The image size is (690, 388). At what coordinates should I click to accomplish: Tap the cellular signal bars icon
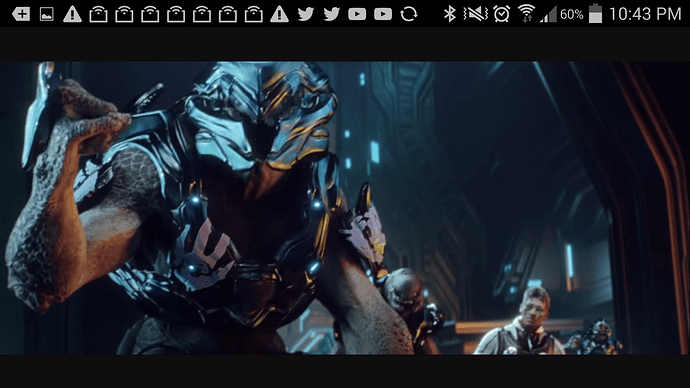(548, 14)
